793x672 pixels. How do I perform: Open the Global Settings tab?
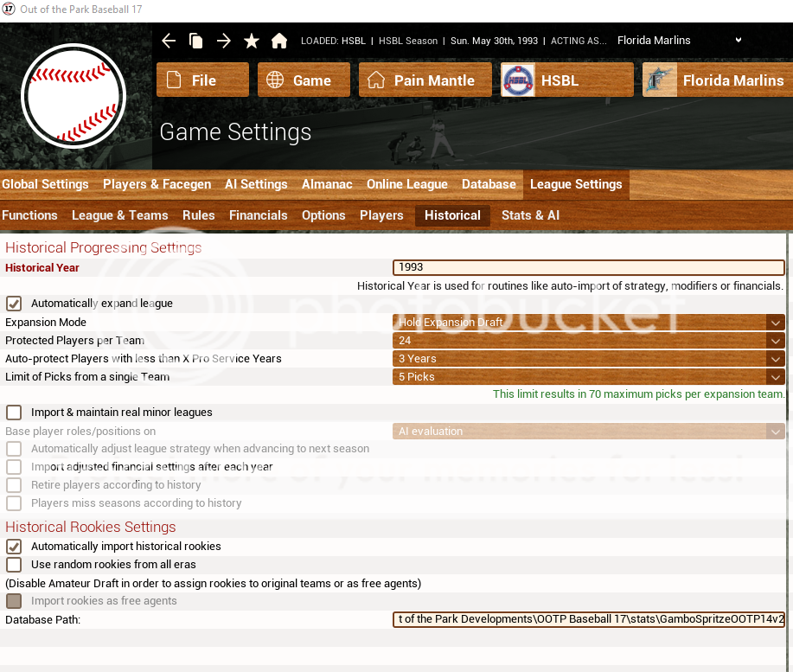pos(45,184)
